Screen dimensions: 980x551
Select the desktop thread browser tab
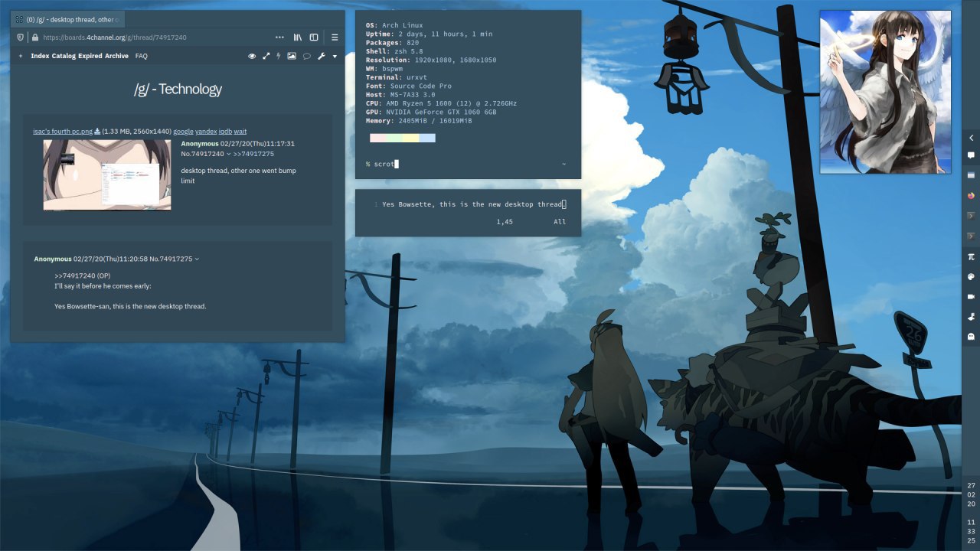tap(67, 19)
